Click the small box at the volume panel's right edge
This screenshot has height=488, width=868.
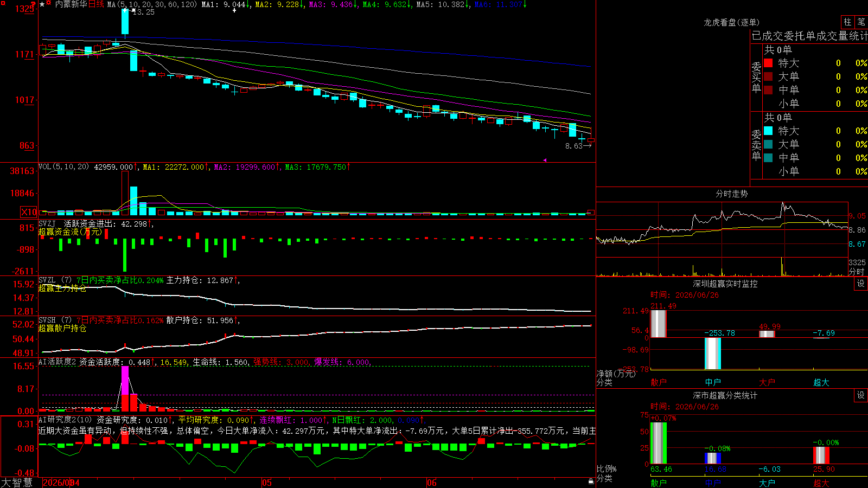[x=591, y=212]
